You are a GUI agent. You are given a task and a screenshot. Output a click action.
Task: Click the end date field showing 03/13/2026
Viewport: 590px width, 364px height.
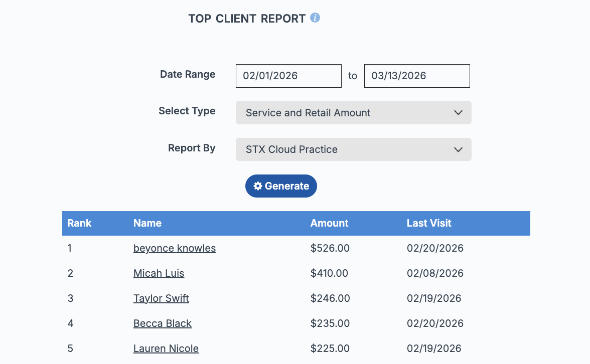click(x=417, y=76)
